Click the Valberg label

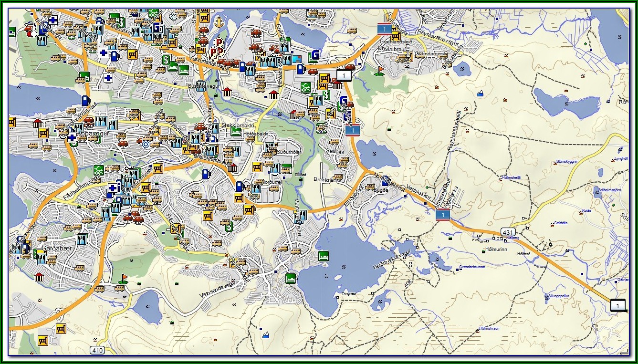point(512,237)
